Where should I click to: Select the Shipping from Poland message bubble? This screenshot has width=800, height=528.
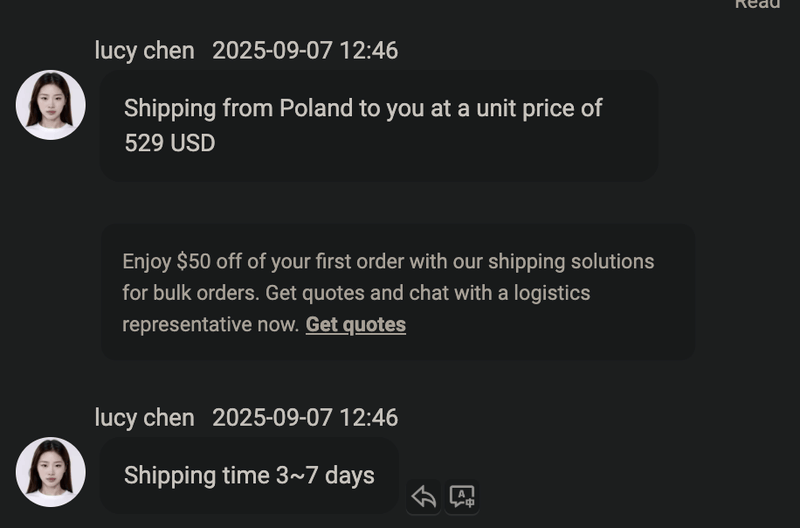[378, 125]
